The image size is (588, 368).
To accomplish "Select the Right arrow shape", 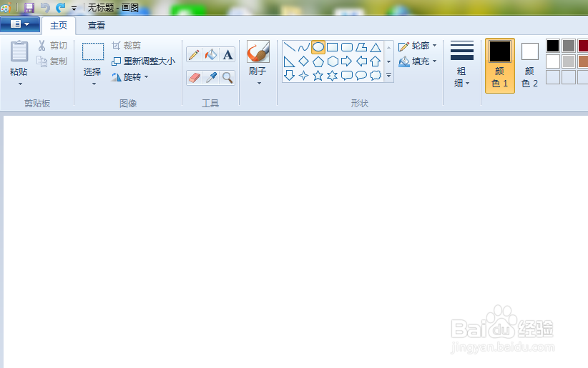I will tap(346, 61).
